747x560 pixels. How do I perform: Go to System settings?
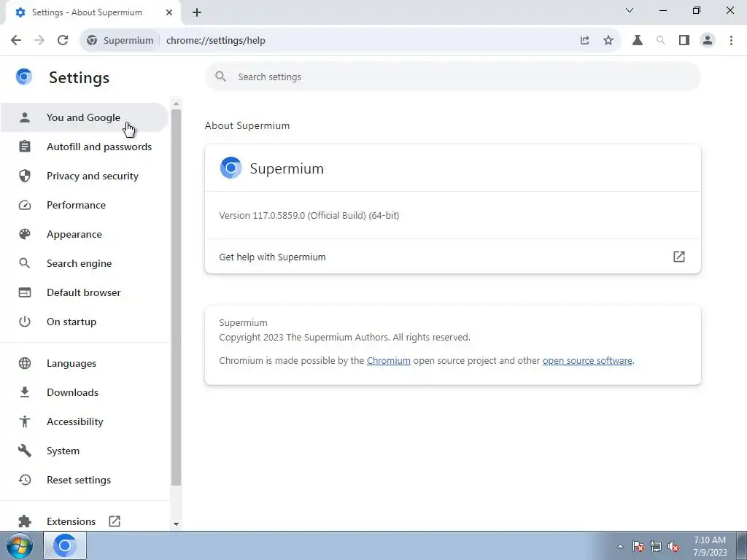85,451
